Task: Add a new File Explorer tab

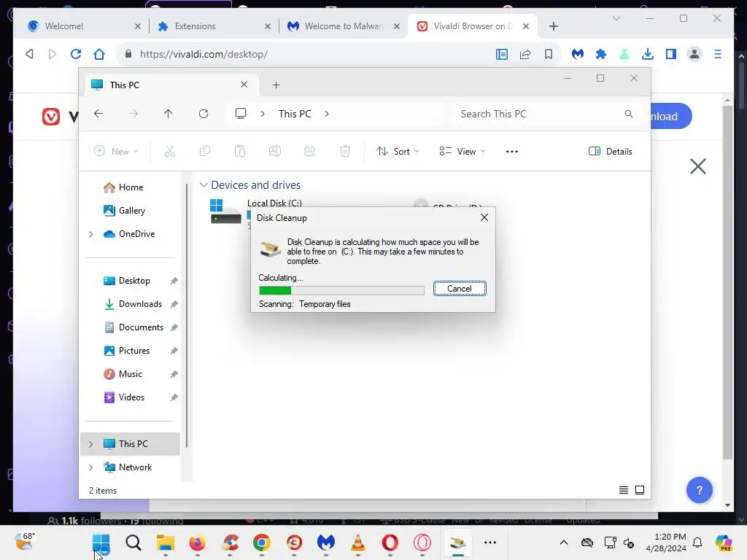Action: coord(276,85)
